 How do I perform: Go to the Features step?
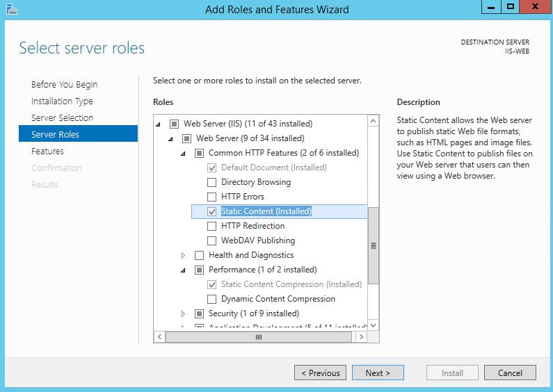click(47, 152)
